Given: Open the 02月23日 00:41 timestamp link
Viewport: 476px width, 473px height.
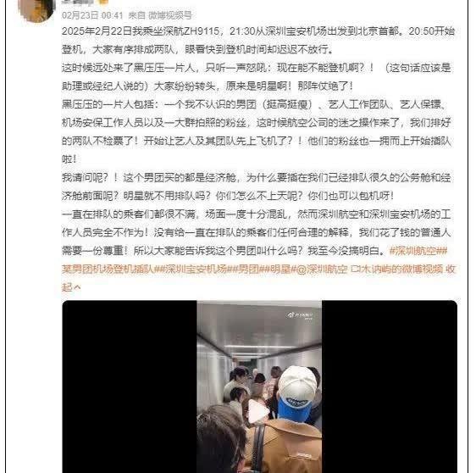Looking at the screenshot, I should pyautogui.click(x=92, y=15).
